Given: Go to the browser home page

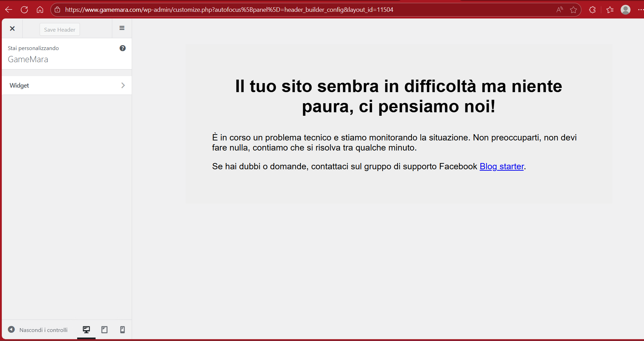Looking at the screenshot, I should 40,10.
